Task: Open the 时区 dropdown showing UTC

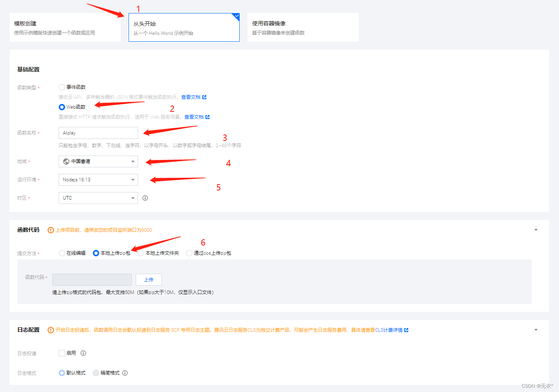Action: click(x=98, y=198)
